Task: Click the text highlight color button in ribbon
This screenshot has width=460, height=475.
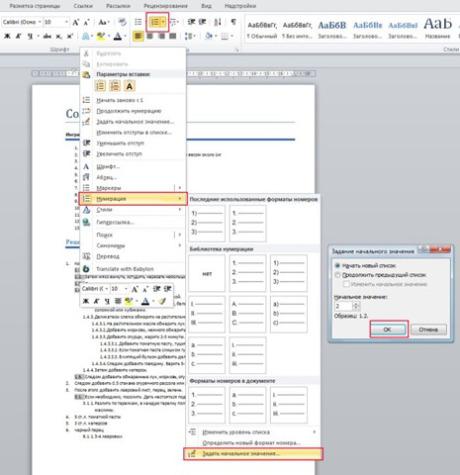Action: pos(101,36)
